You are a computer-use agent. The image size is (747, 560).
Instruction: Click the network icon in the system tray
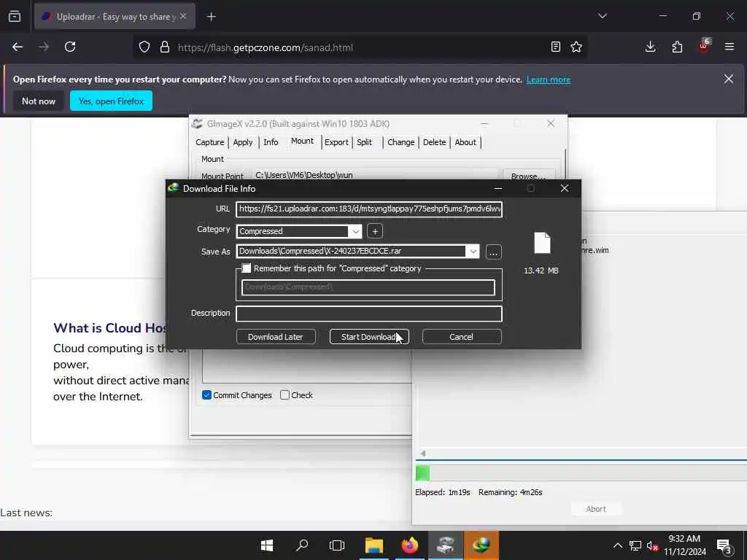point(635,545)
